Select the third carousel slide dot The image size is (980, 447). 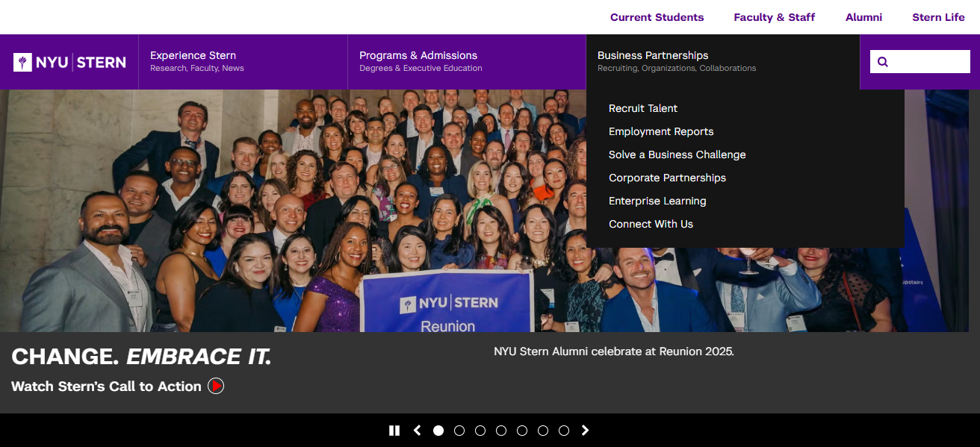point(480,431)
